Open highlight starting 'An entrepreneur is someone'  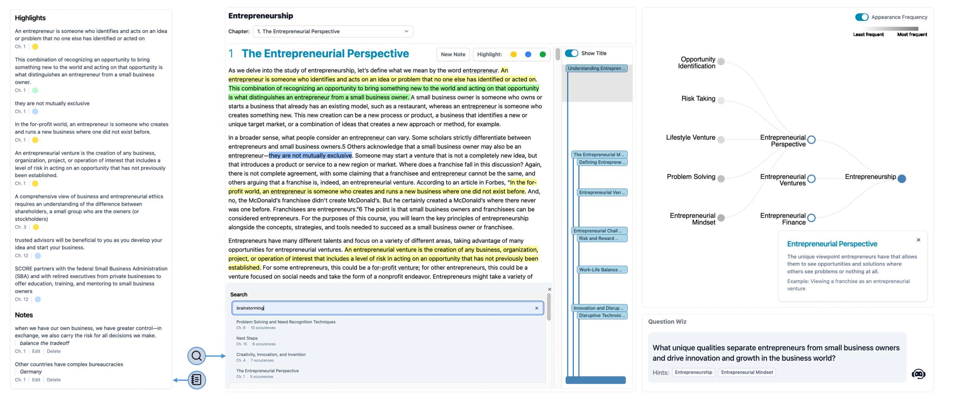coord(91,35)
